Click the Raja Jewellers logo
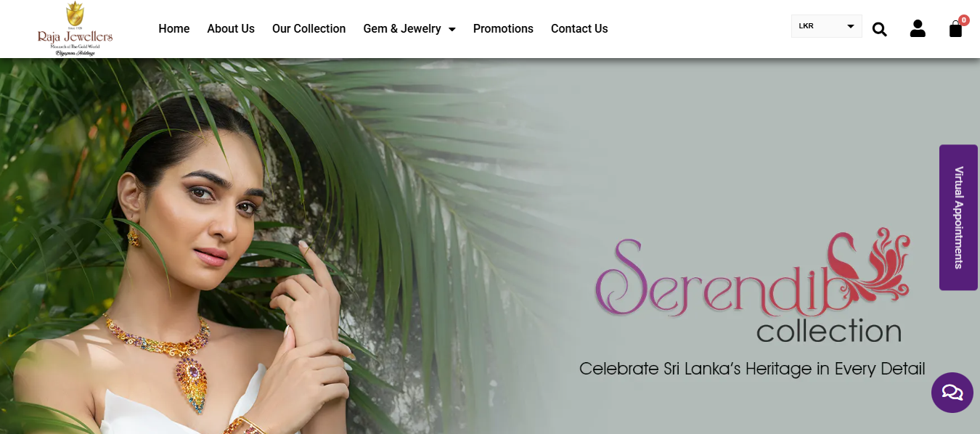Image resolution: width=980 pixels, height=434 pixels. pyautogui.click(x=75, y=29)
